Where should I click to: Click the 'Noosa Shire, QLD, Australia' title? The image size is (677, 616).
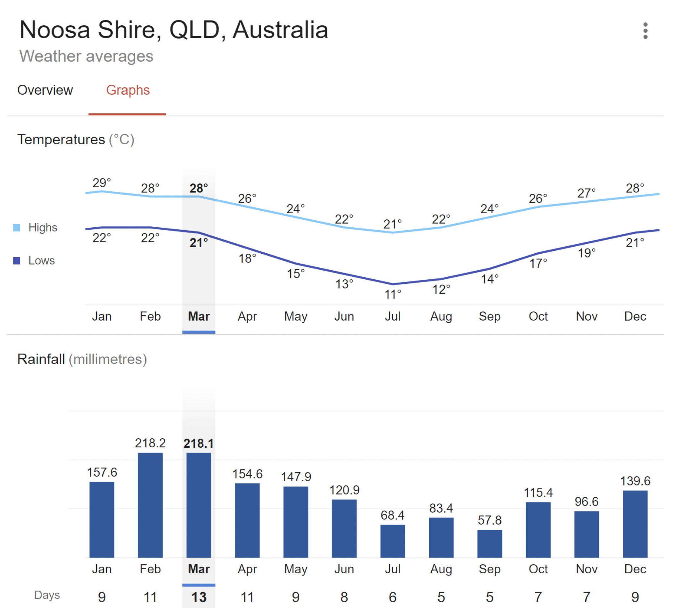[x=174, y=30]
